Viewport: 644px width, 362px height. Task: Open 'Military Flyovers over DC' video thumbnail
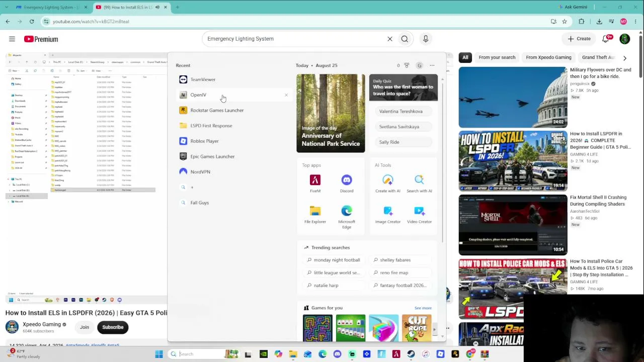513,97
